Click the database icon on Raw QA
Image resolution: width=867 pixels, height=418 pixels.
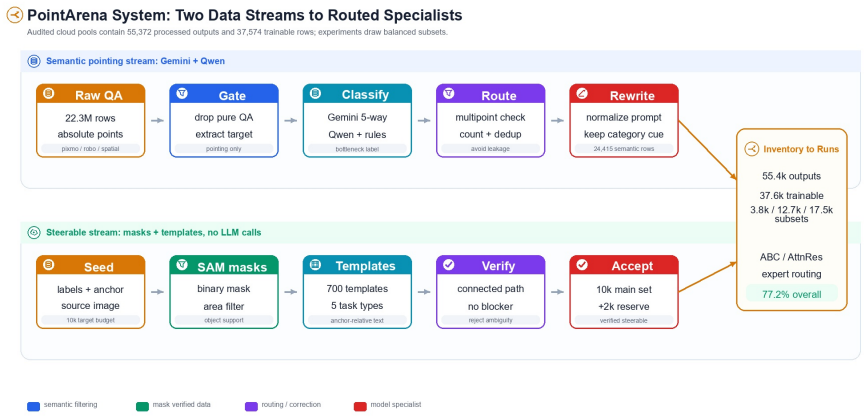click(x=49, y=93)
